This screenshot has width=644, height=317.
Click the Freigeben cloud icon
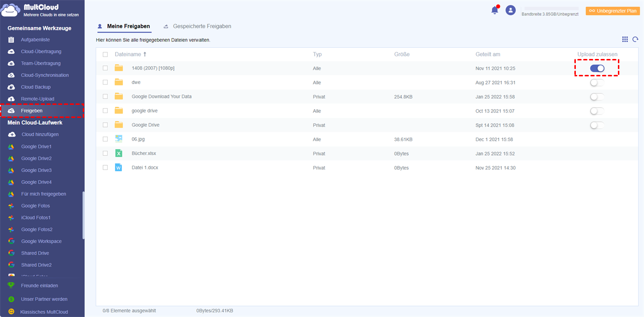[11, 111]
